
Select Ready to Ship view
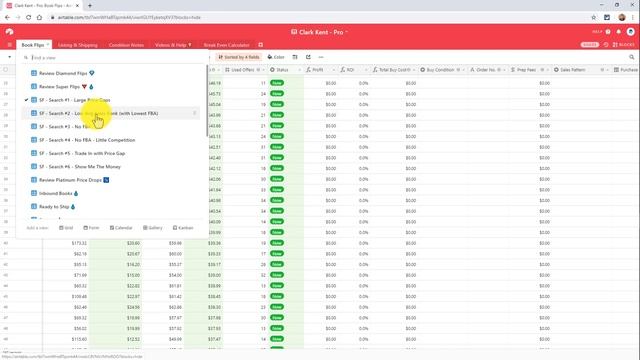coord(111,207)
